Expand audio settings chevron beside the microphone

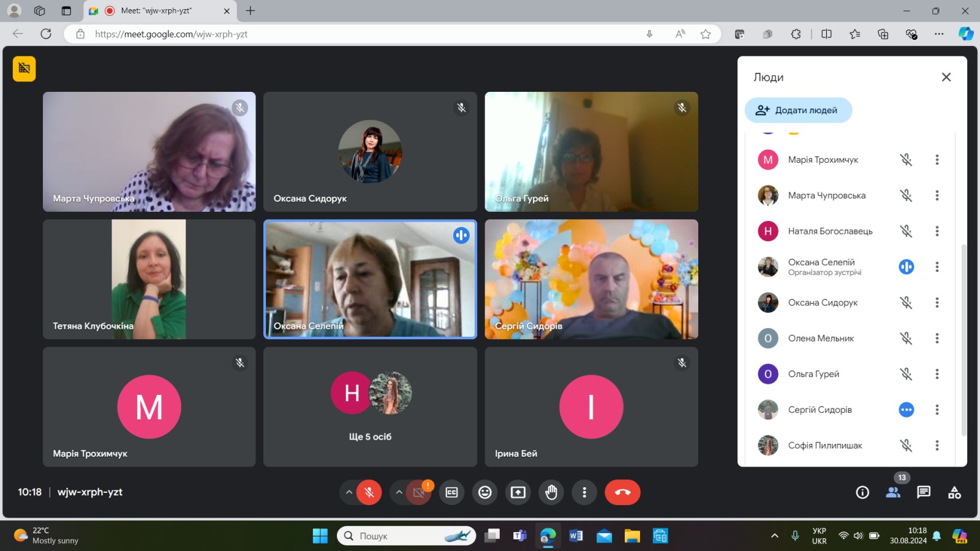[349, 492]
